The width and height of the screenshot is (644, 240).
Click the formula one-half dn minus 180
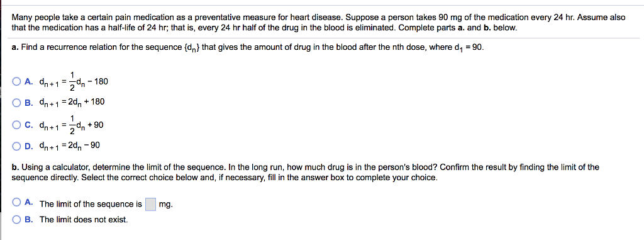click(74, 81)
